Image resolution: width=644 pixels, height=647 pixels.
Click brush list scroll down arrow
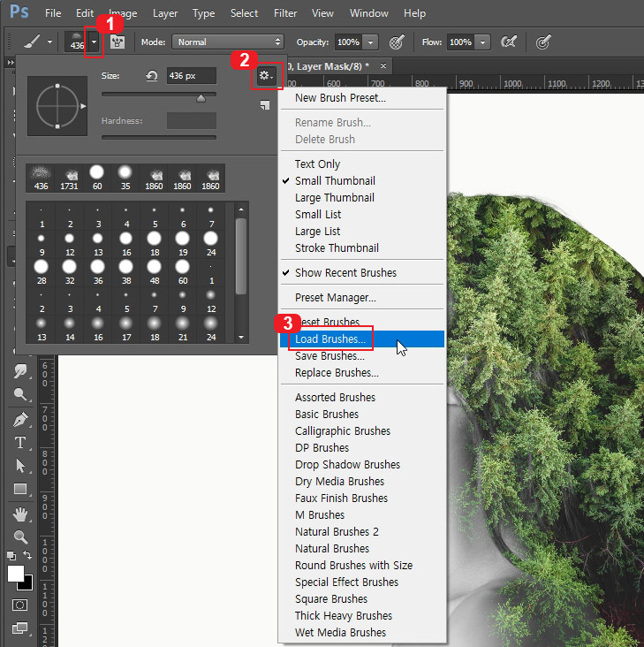point(241,337)
